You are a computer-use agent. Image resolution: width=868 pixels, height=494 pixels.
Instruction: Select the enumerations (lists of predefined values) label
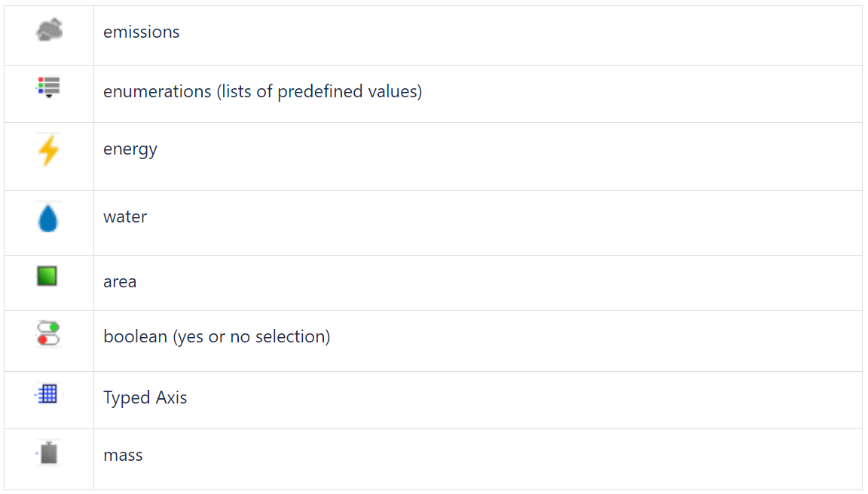pos(262,91)
